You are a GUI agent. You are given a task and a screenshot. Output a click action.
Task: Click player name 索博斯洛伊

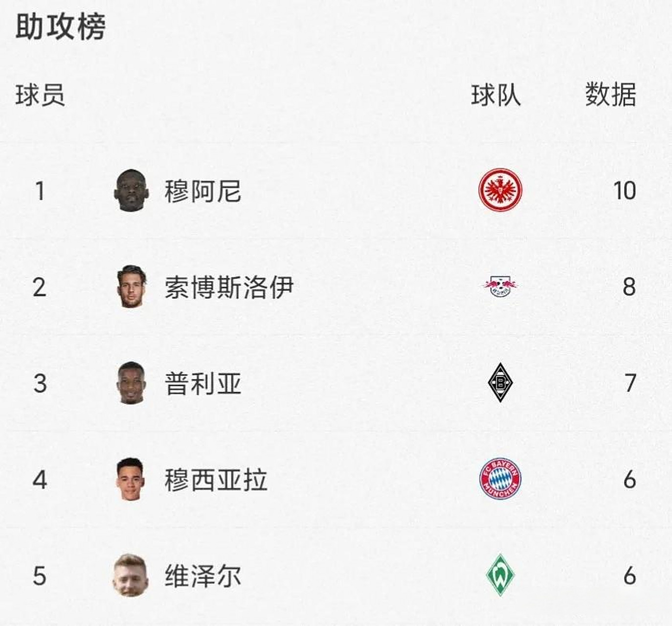(x=229, y=287)
